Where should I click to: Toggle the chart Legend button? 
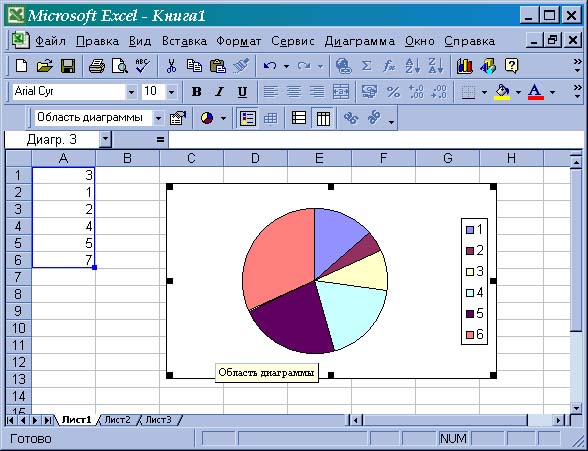coord(248,118)
